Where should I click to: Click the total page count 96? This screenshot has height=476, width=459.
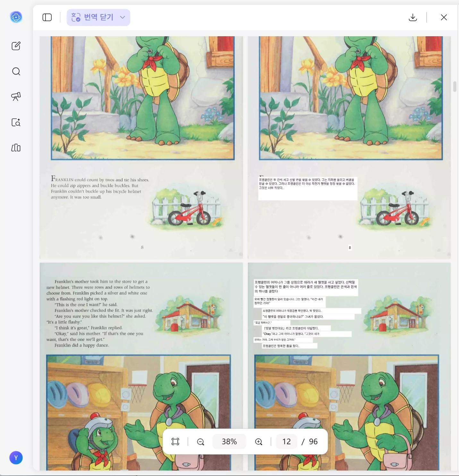pos(313,442)
